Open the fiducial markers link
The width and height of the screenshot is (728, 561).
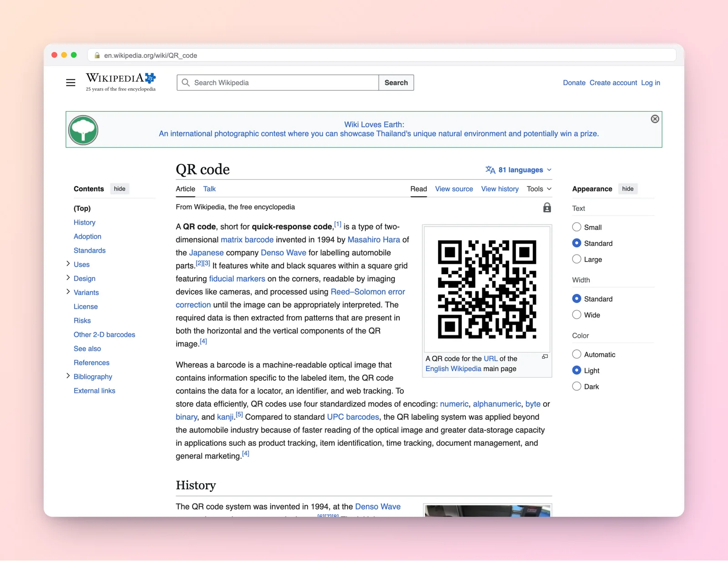237,279
